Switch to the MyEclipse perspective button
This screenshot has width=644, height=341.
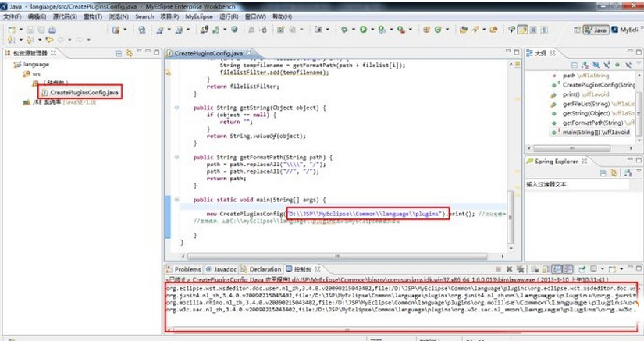pos(625,30)
